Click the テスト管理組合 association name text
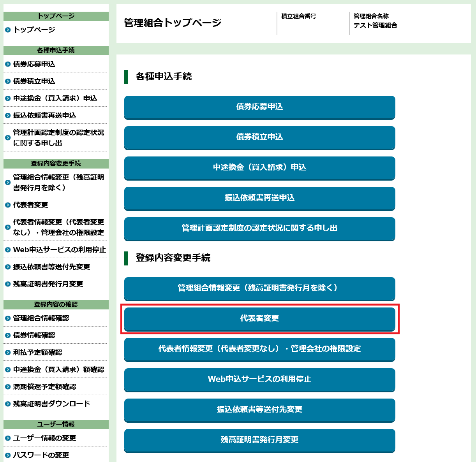476x462 pixels. 375,25
